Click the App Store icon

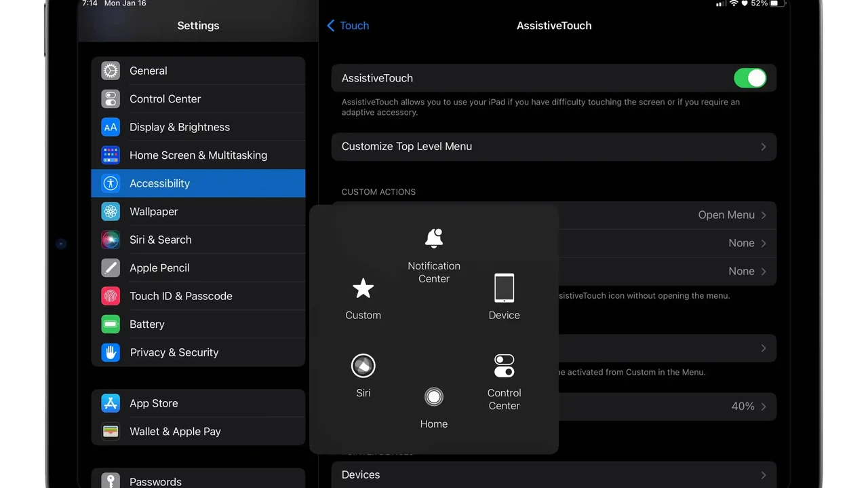coord(111,403)
